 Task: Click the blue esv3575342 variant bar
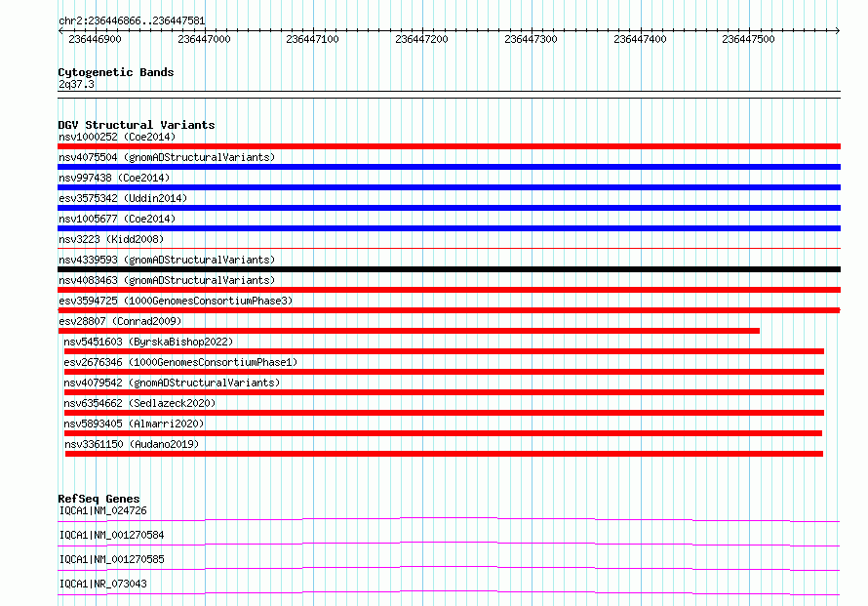(449, 208)
